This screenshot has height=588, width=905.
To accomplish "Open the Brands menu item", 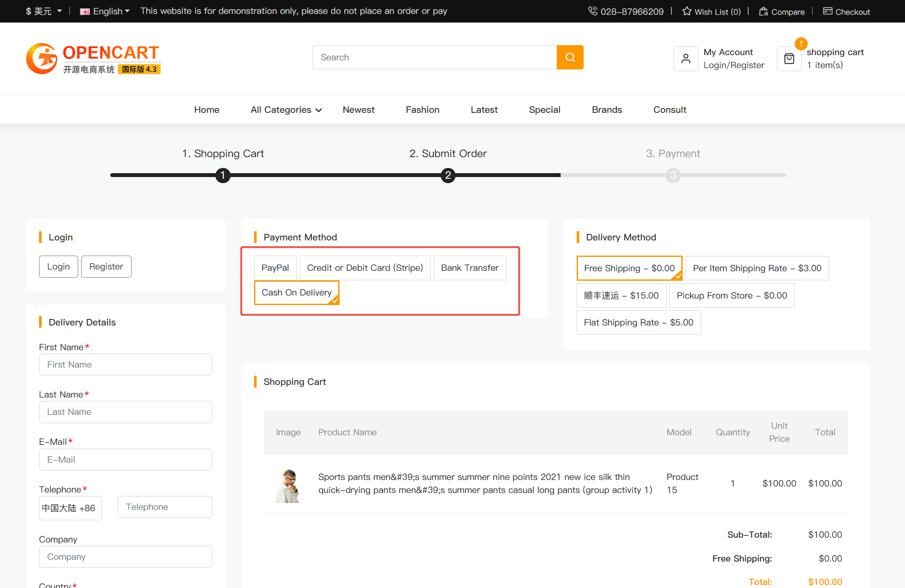I will point(607,110).
